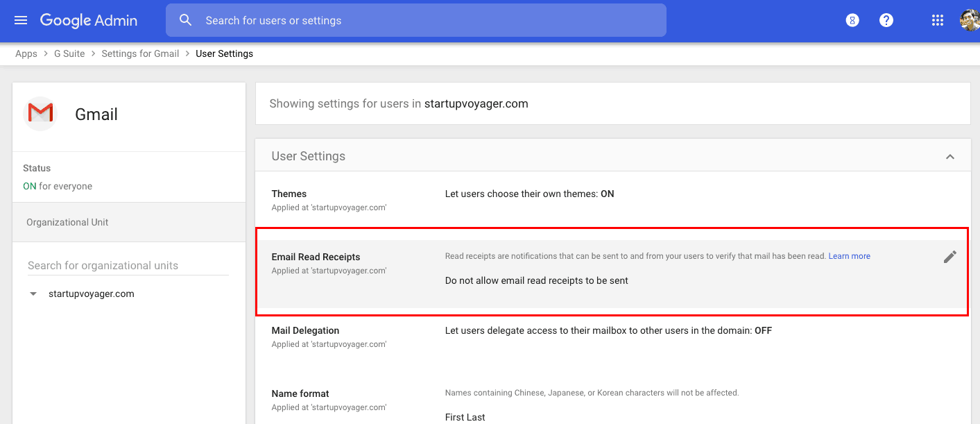Open the support assistant hourglass icon

[852, 20]
